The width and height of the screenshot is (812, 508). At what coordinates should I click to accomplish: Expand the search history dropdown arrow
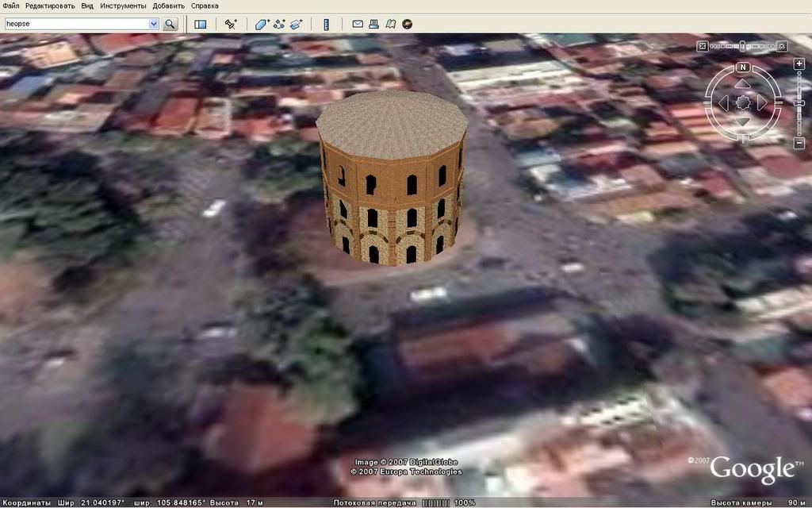pos(154,24)
